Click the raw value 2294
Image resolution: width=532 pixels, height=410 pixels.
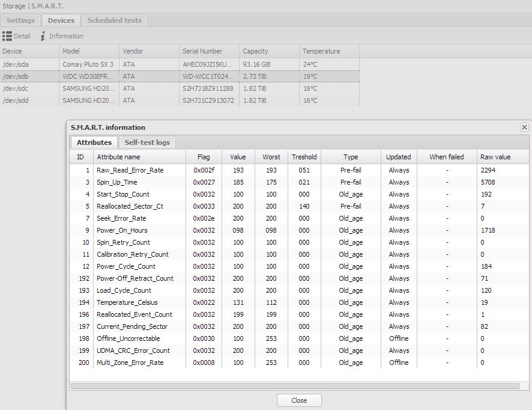[488, 170]
